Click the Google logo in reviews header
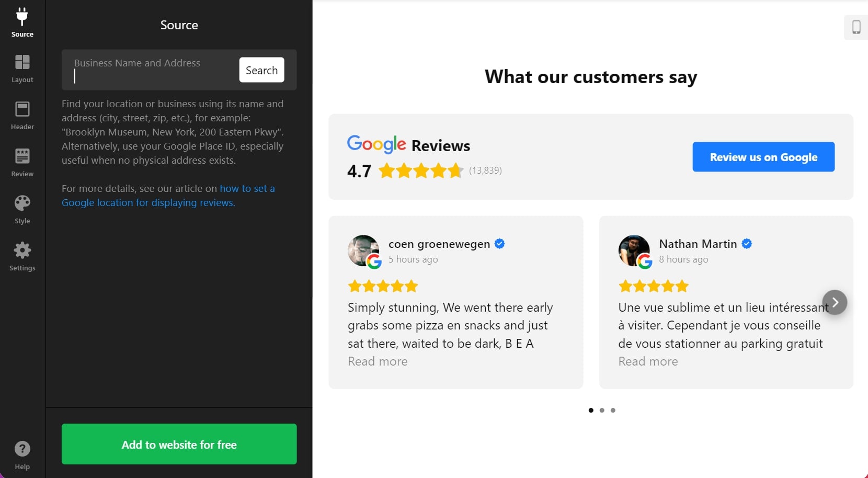868x478 pixels. point(376,145)
